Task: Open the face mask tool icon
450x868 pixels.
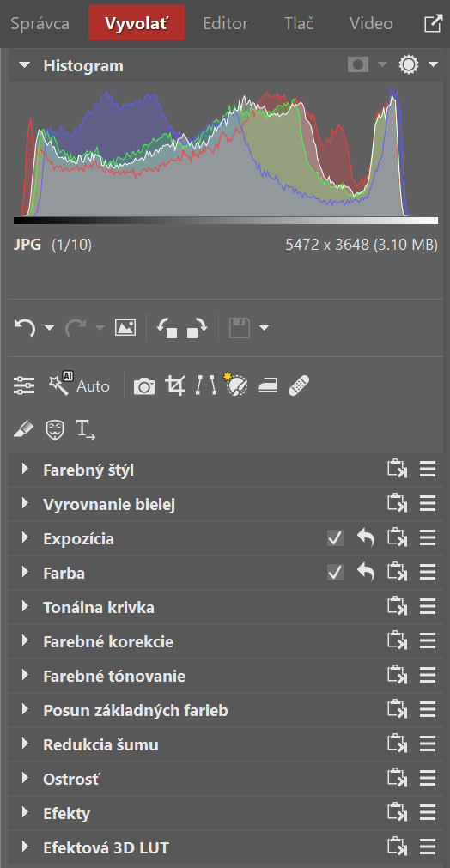Action: [x=55, y=428]
